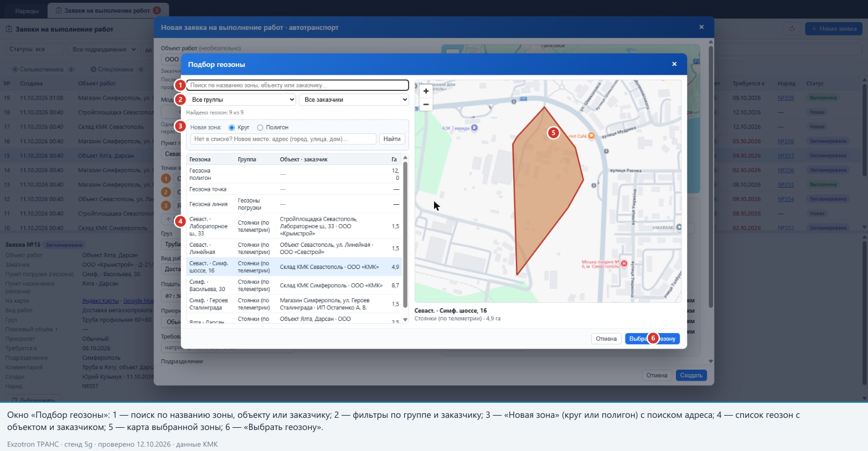The image size is (868, 451).
Task: Select the Симф. · Васильева, 30 geozone row
Action: pos(294,286)
